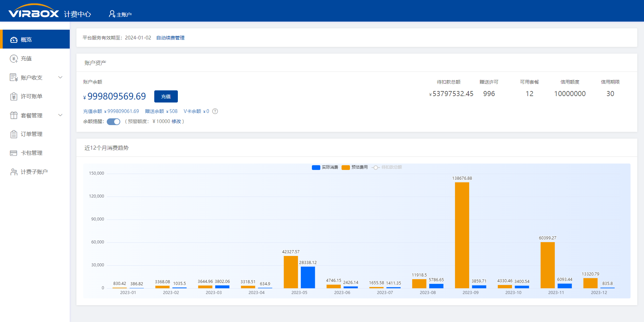This screenshot has width=644, height=322.
Task: Click the 许可账单 clipboard icon
Action: coord(14,96)
